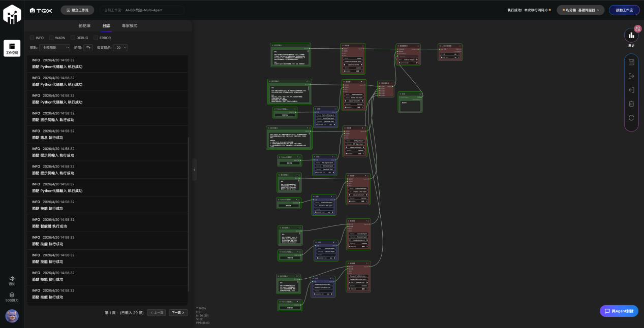Expand the 每頁顯示 page size dropdown

(120, 48)
